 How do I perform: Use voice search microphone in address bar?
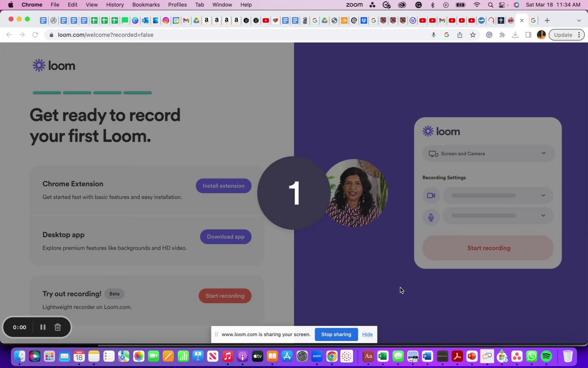pos(433,35)
